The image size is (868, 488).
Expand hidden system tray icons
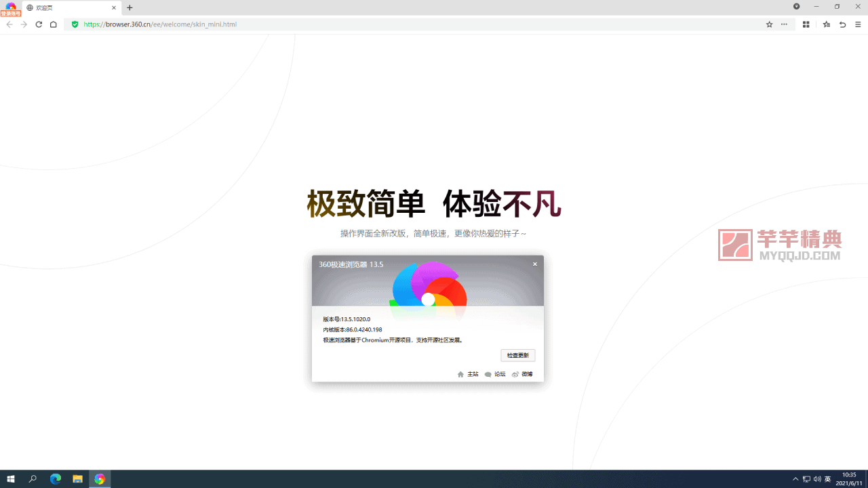795,479
